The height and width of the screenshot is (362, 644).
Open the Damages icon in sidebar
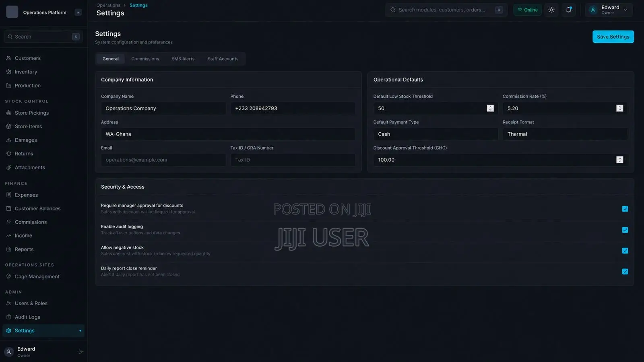pos(9,140)
